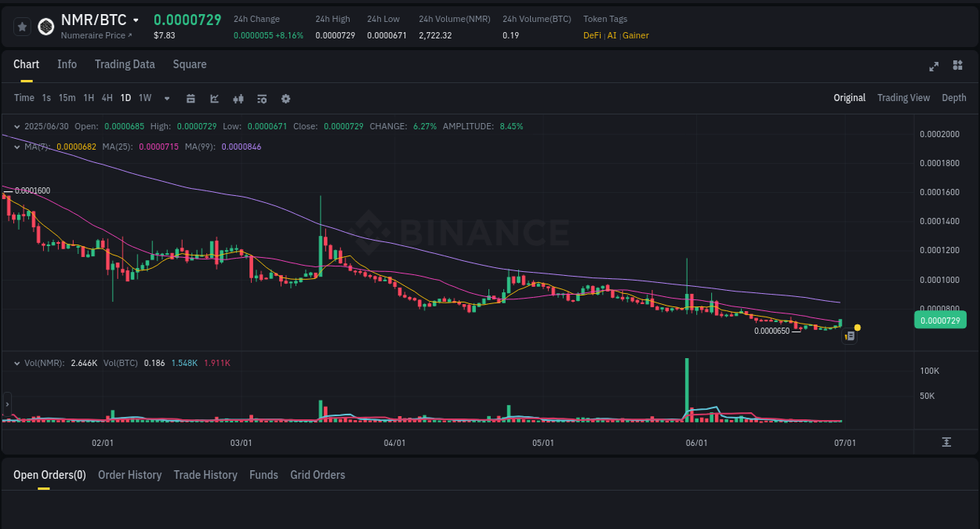
Task: Open the Order History tab
Action: coord(129,475)
